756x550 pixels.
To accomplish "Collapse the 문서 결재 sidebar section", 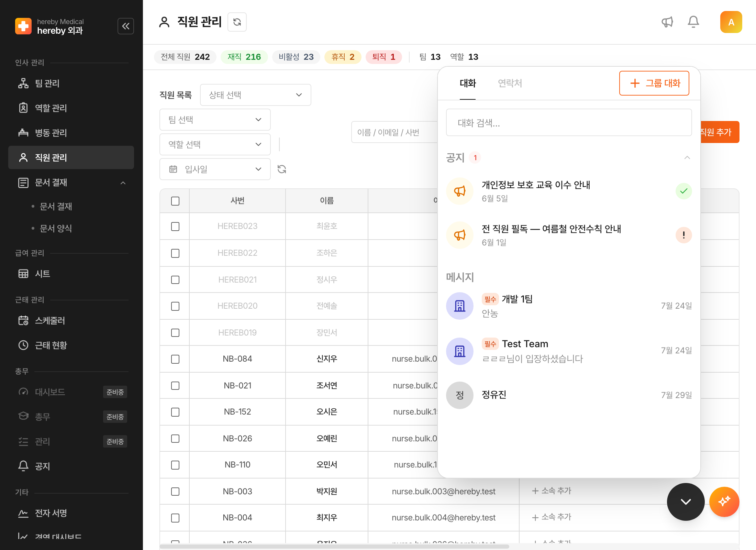I will (x=123, y=183).
